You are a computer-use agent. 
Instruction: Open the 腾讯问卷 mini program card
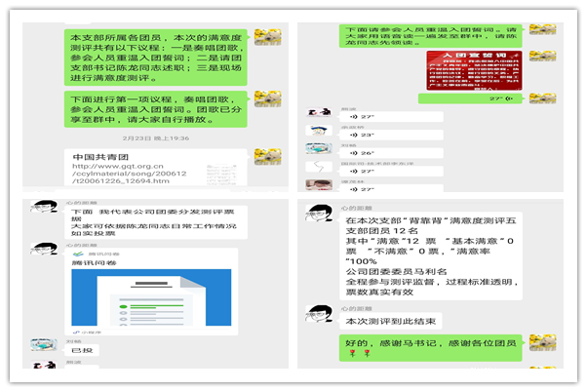(x=151, y=292)
